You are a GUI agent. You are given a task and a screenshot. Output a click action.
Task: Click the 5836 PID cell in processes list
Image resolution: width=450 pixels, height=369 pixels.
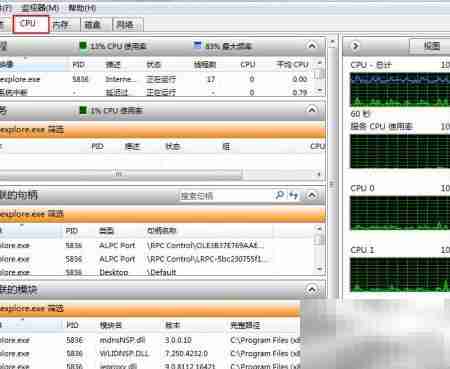(80, 79)
